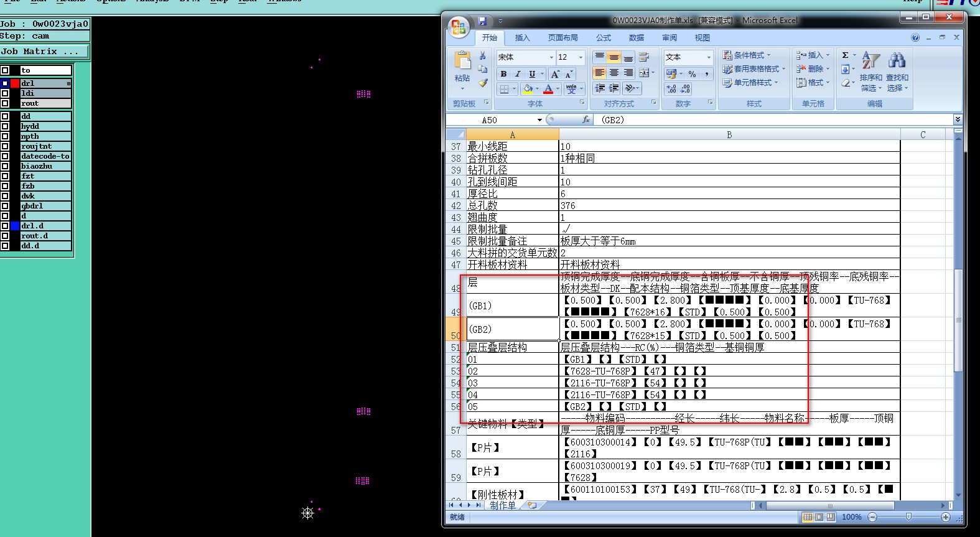Screen dimensions: 980x537
Task: Apply comma style format
Action: pos(707,74)
